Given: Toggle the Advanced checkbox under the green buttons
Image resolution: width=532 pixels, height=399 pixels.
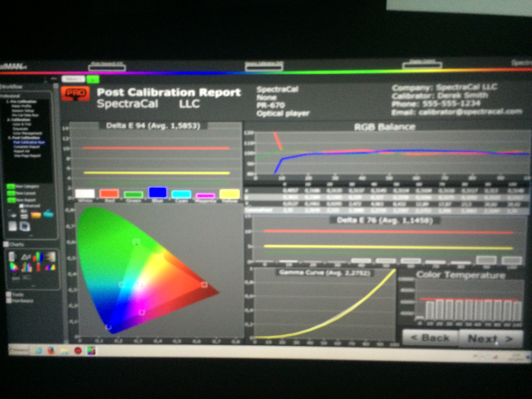Looking at the screenshot, I should point(21,206).
